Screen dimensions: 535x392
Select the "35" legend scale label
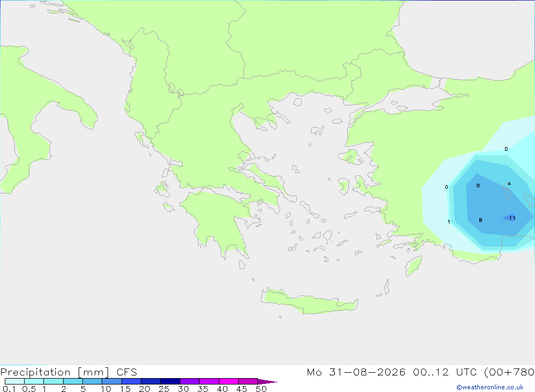[x=203, y=389]
